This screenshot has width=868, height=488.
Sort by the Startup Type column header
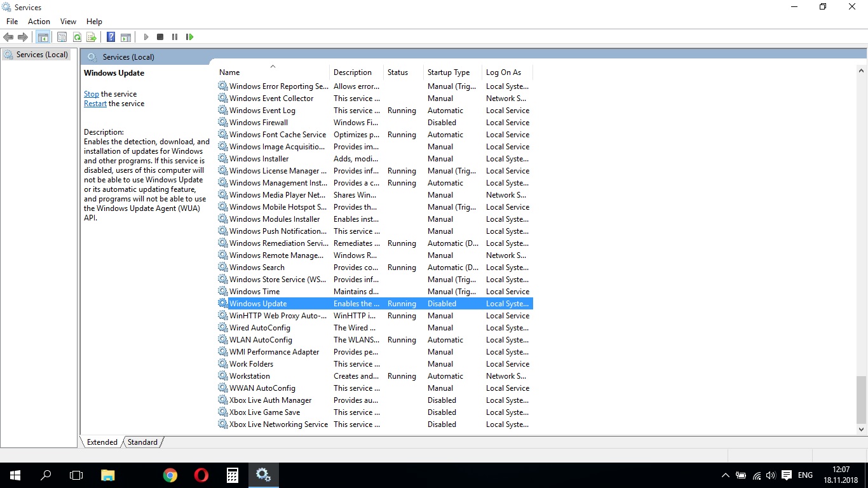[x=452, y=72]
